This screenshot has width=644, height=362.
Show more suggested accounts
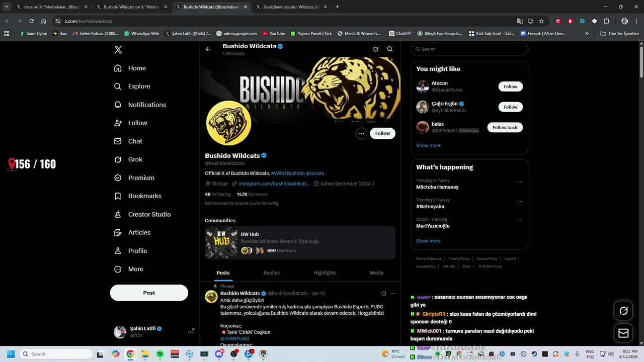(x=428, y=145)
